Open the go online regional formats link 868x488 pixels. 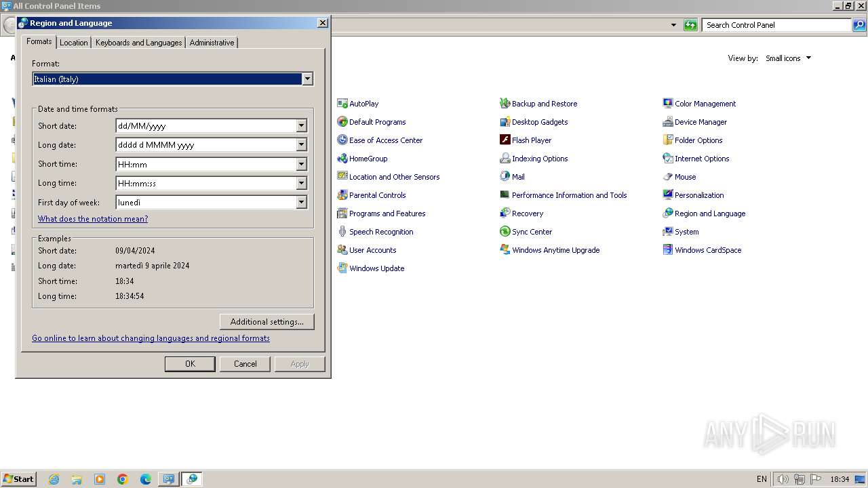151,338
